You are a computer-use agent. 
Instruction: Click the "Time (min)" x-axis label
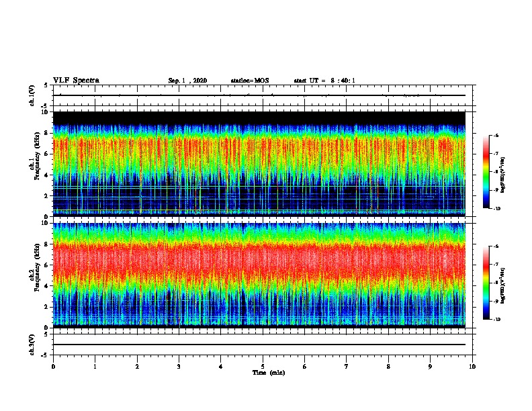pyautogui.click(x=269, y=373)
